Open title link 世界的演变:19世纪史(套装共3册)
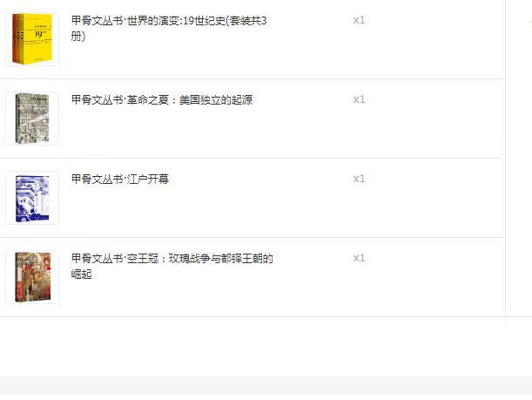 (169, 28)
